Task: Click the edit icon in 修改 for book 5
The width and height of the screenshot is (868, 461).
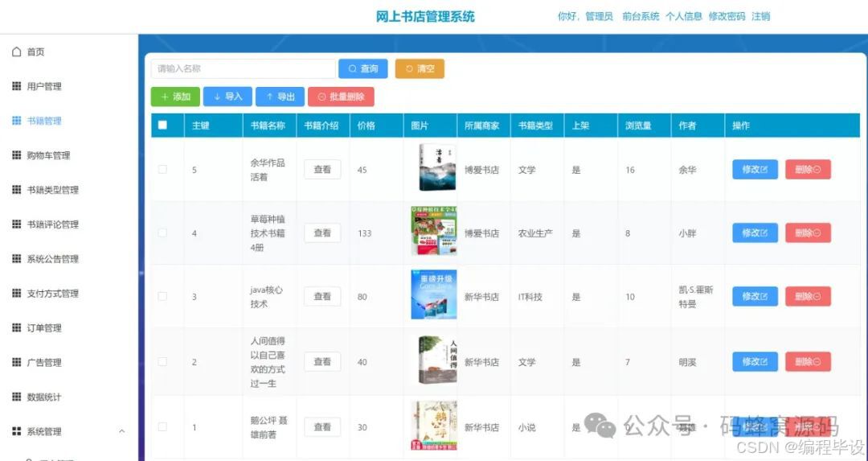Action: tap(764, 170)
